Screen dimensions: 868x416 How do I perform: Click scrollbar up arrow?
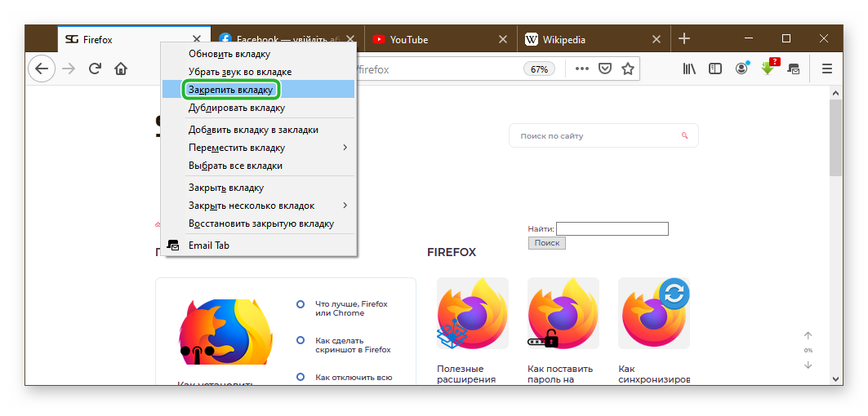(x=835, y=92)
